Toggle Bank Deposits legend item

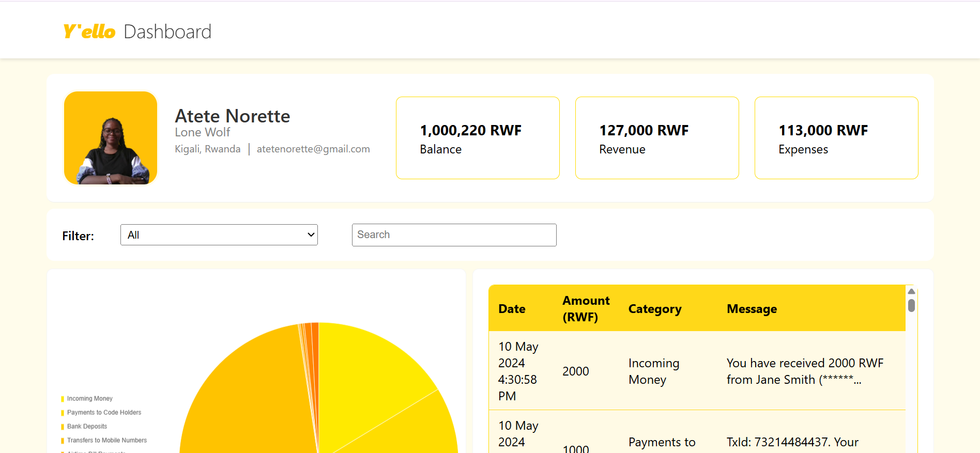(x=87, y=427)
